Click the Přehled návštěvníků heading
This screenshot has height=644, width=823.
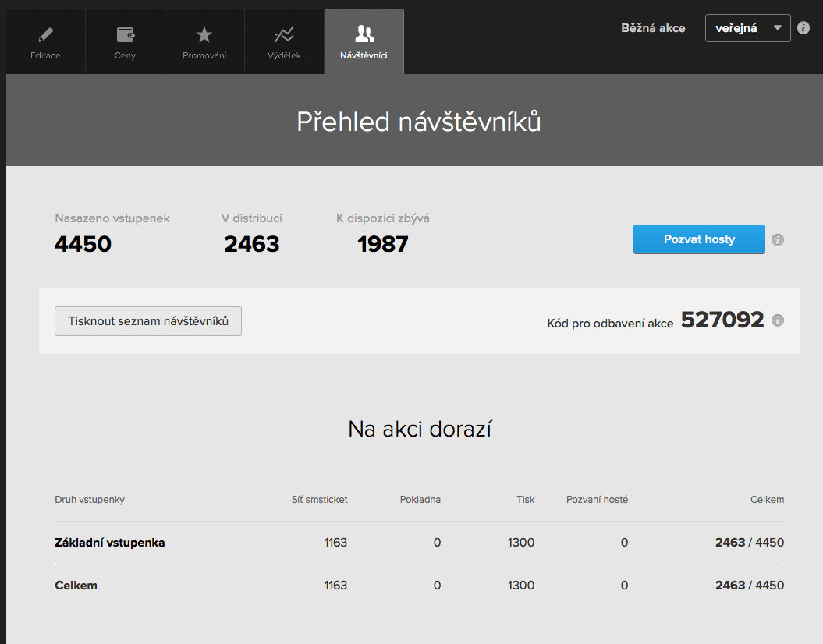point(420,120)
